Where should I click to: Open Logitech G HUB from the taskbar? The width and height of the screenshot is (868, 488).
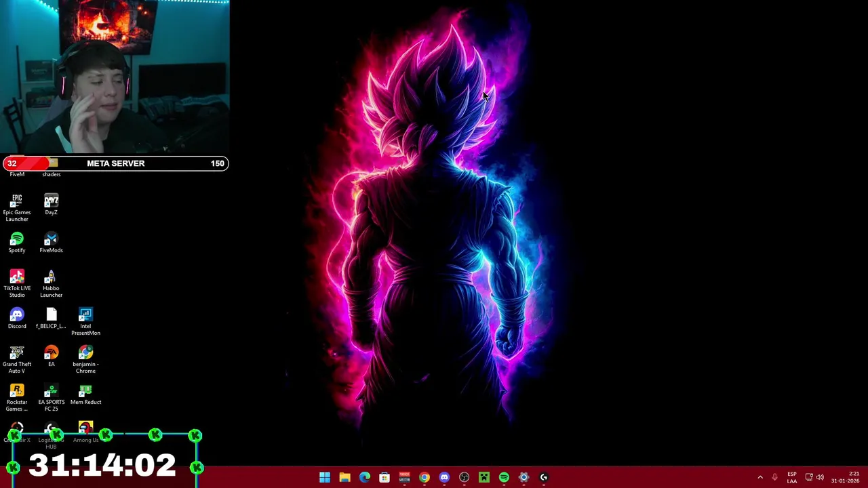(x=544, y=477)
